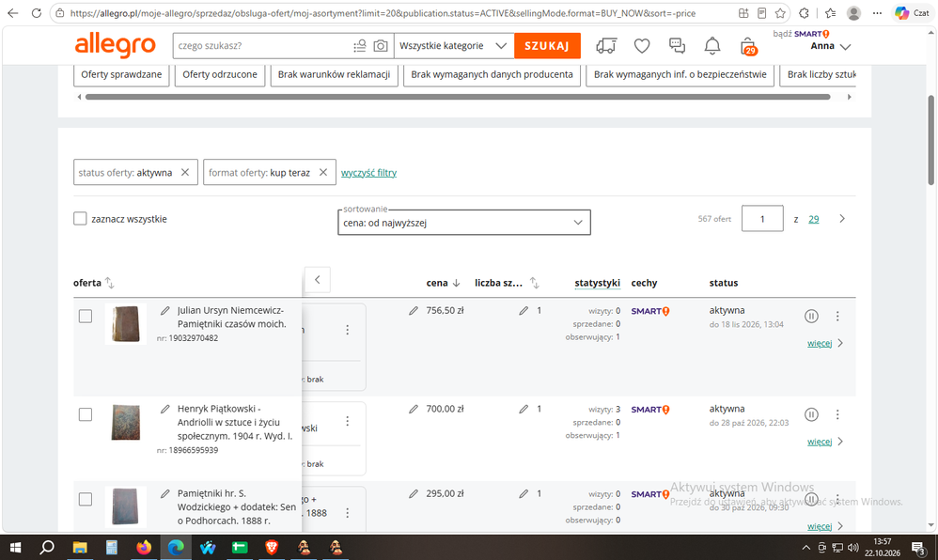Pause the offer active until 28 paź 2026

point(811,414)
